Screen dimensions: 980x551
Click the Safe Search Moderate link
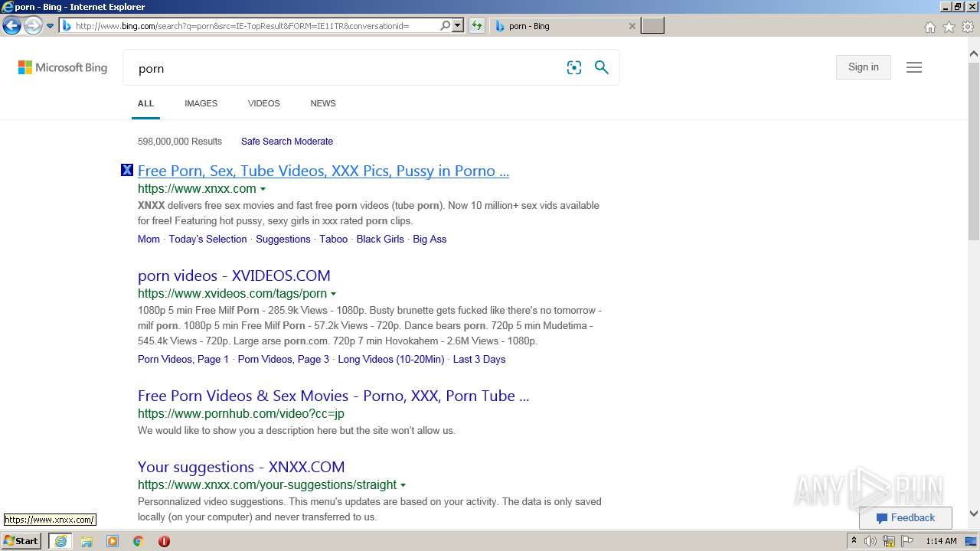tap(287, 142)
